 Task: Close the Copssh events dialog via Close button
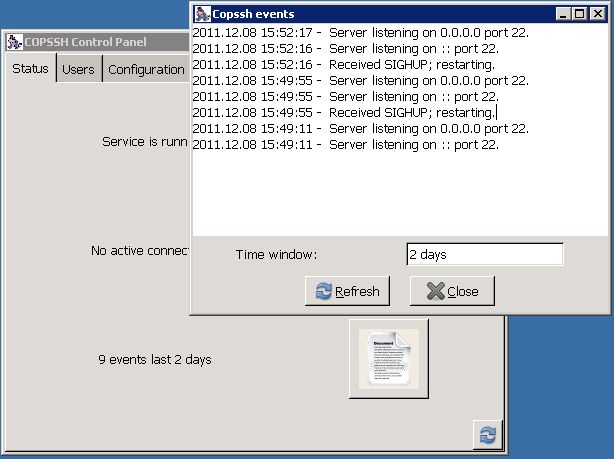click(x=452, y=291)
